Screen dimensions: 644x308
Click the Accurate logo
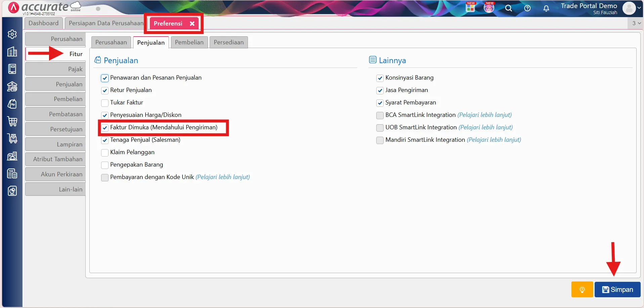[44, 7]
